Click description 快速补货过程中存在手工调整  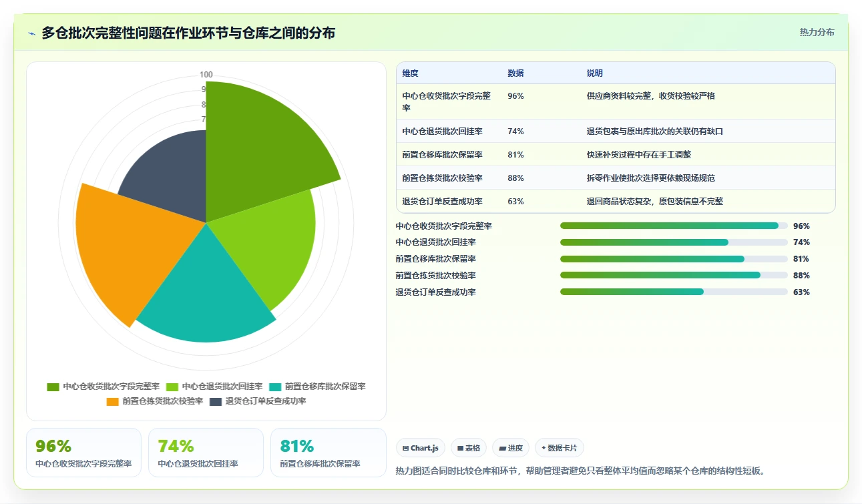pyautogui.click(x=639, y=155)
